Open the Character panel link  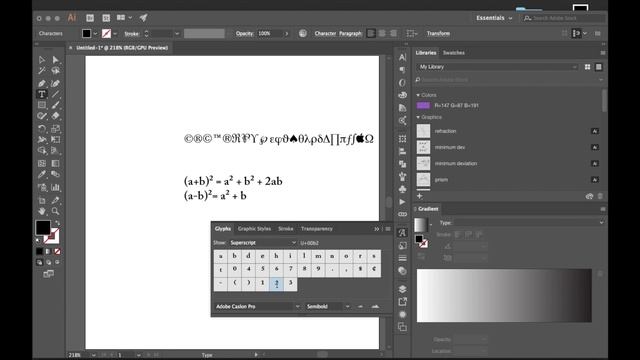[325, 33]
